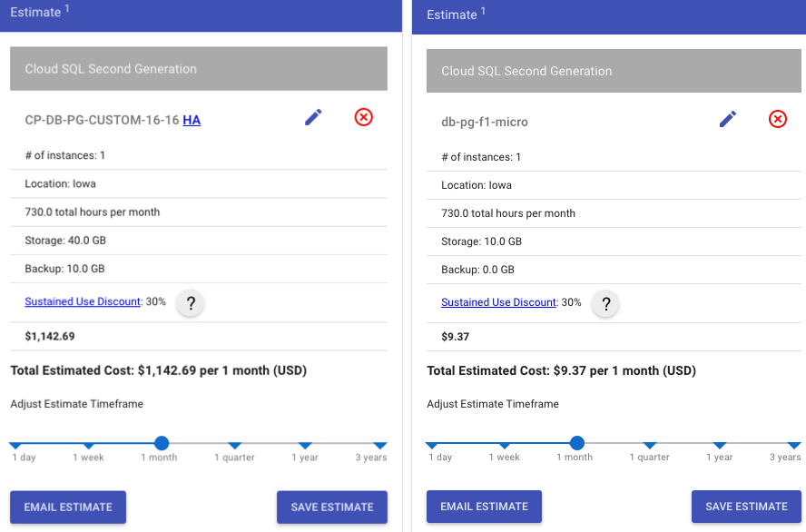Open discount help icon in the $1,142.69 estimate
This screenshot has width=806, height=532.
[x=190, y=303]
